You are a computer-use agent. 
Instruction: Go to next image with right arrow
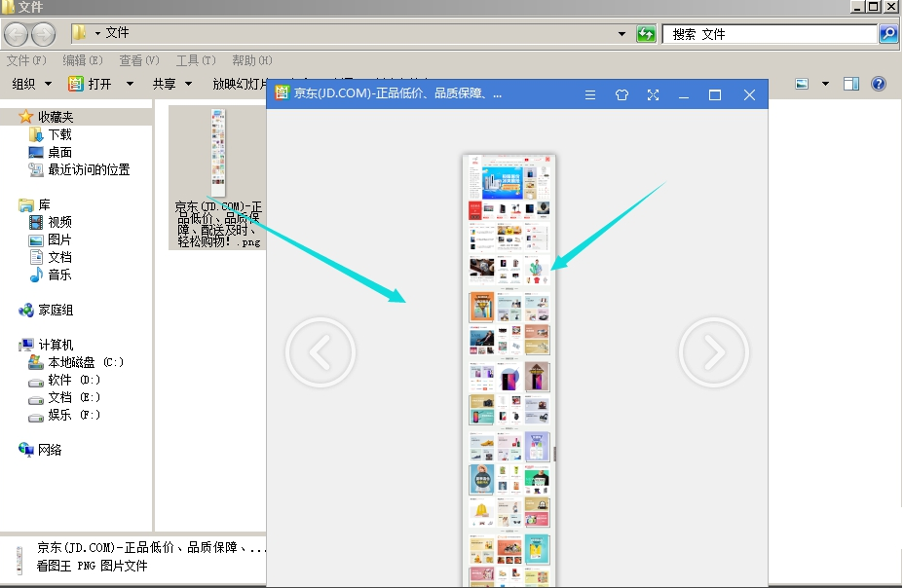click(713, 352)
